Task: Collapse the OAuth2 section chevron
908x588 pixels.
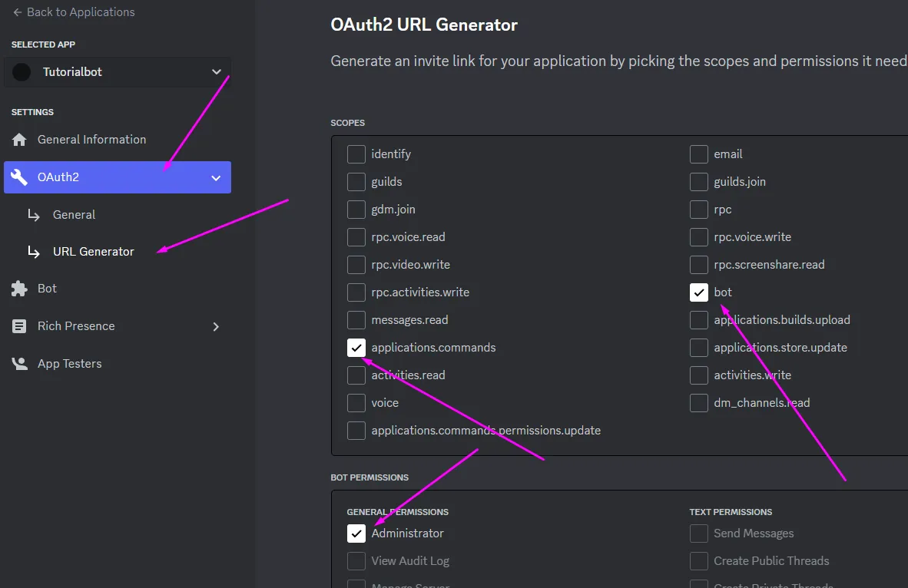Action: (x=216, y=177)
